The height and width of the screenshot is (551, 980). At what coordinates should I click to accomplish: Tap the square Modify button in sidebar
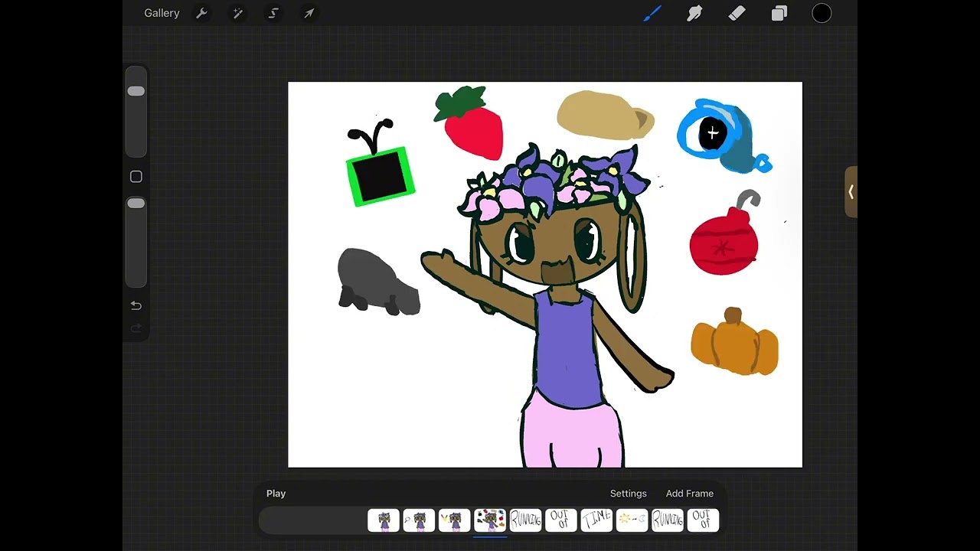(x=136, y=177)
